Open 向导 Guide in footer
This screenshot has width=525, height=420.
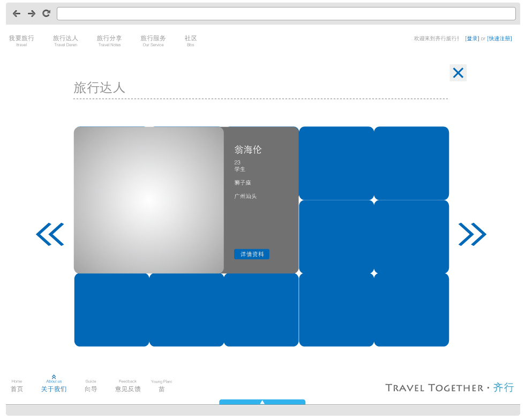(91, 386)
